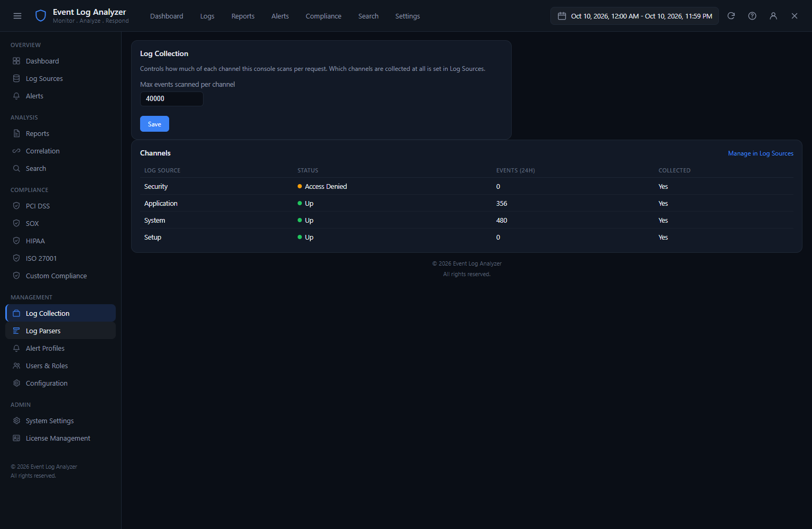Click the Configuration gear icon
Viewport: 812px width, 529px height.
pyautogui.click(x=16, y=383)
